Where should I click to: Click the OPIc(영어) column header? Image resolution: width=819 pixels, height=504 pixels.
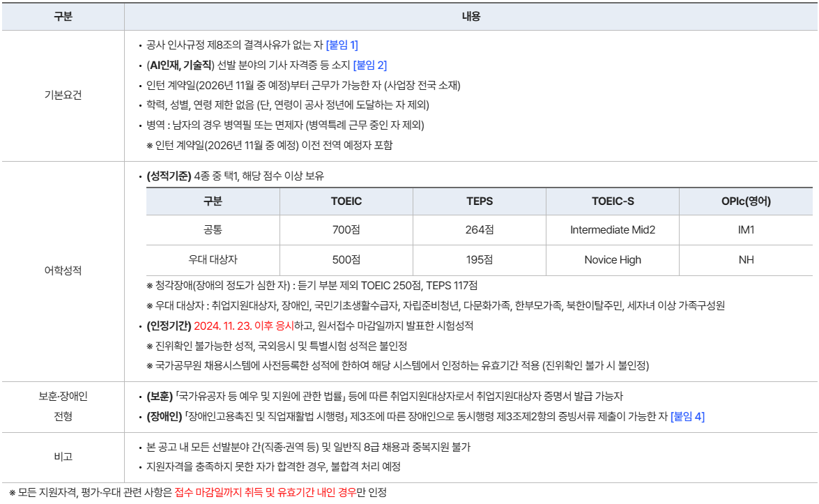click(746, 201)
